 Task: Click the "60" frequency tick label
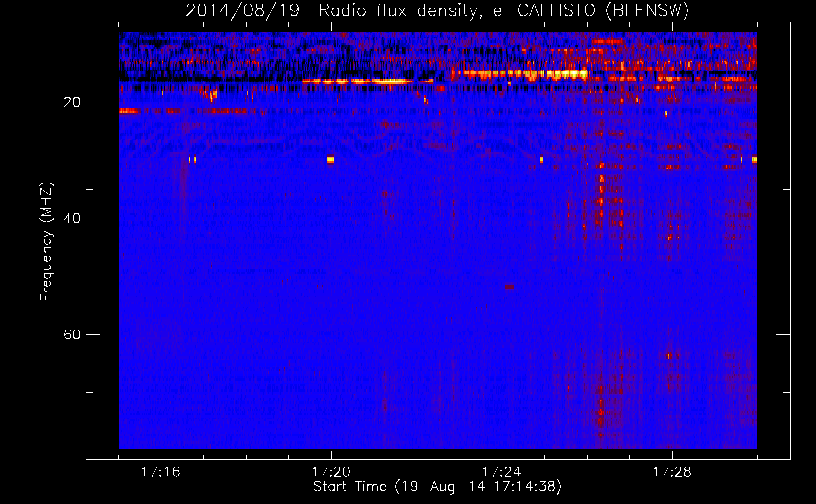click(x=72, y=334)
